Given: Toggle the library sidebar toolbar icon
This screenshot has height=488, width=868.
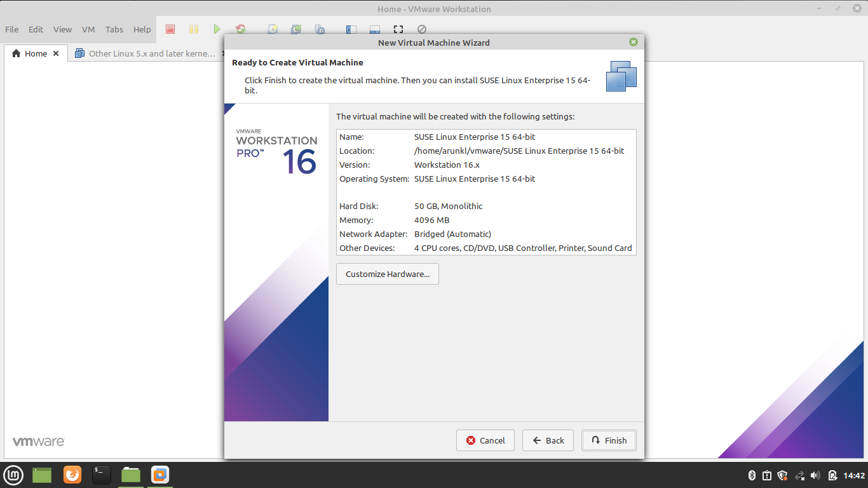Looking at the screenshot, I should [x=351, y=29].
